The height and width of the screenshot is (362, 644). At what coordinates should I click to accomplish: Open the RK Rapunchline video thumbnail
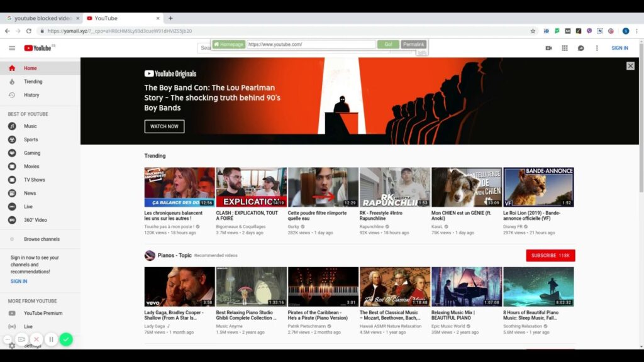coord(395,187)
